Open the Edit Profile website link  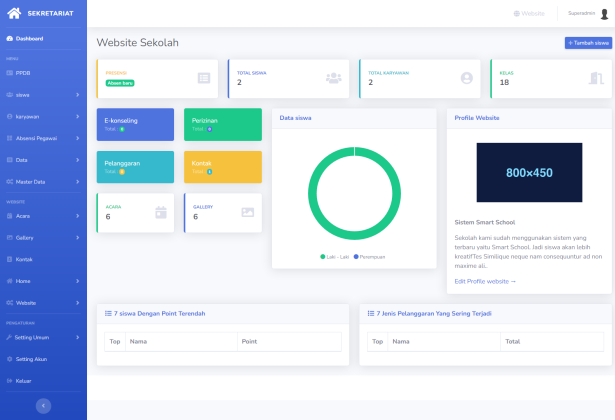(485, 281)
